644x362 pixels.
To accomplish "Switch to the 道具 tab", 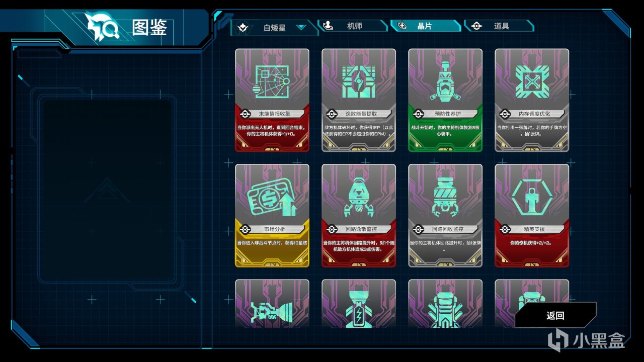I will click(x=499, y=26).
